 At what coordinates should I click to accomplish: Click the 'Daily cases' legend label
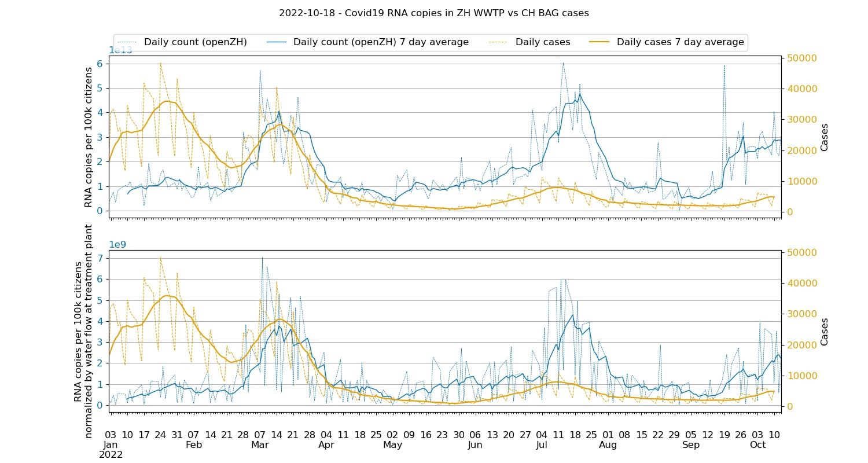542,42
